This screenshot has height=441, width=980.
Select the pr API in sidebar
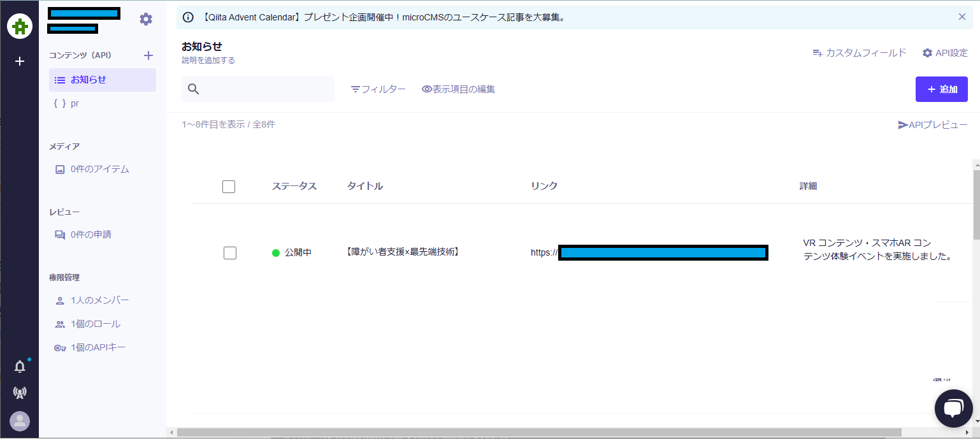(103, 103)
